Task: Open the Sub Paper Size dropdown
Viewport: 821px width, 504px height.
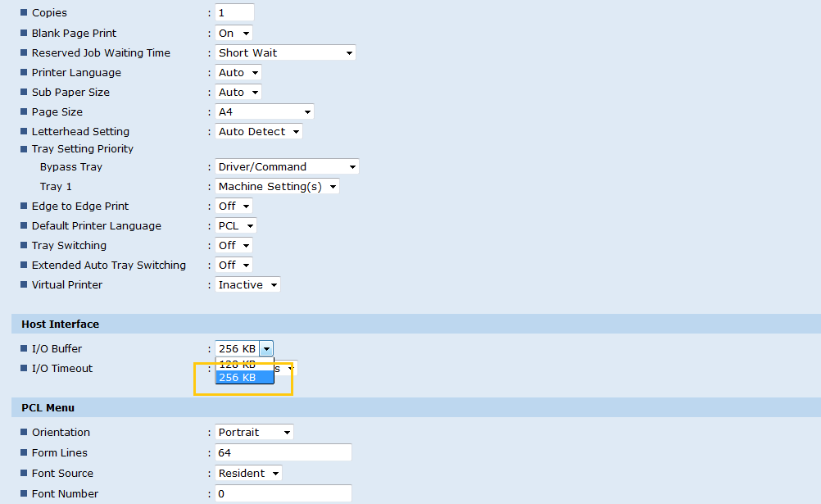Action: (x=238, y=93)
